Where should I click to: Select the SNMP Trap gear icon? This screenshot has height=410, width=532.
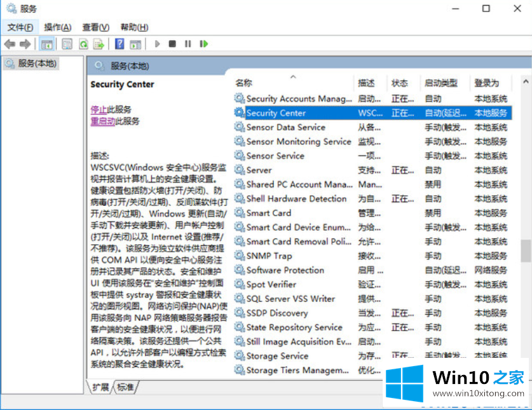coord(239,256)
